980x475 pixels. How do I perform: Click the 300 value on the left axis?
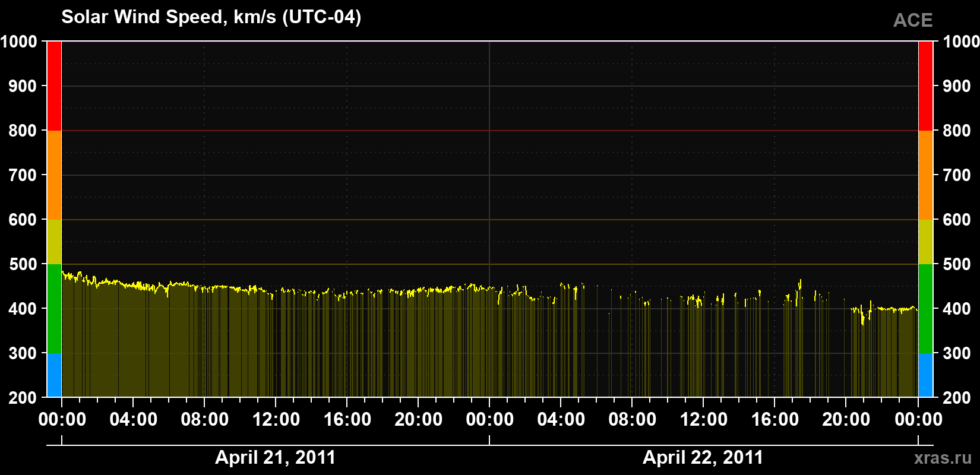tap(23, 353)
